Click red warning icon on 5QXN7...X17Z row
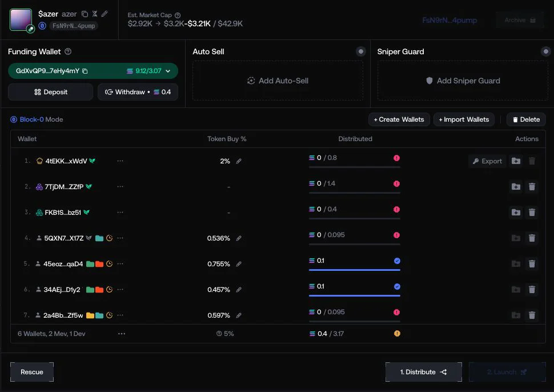Image resolution: width=554 pixels, height=392 pixels. (397, 235)
